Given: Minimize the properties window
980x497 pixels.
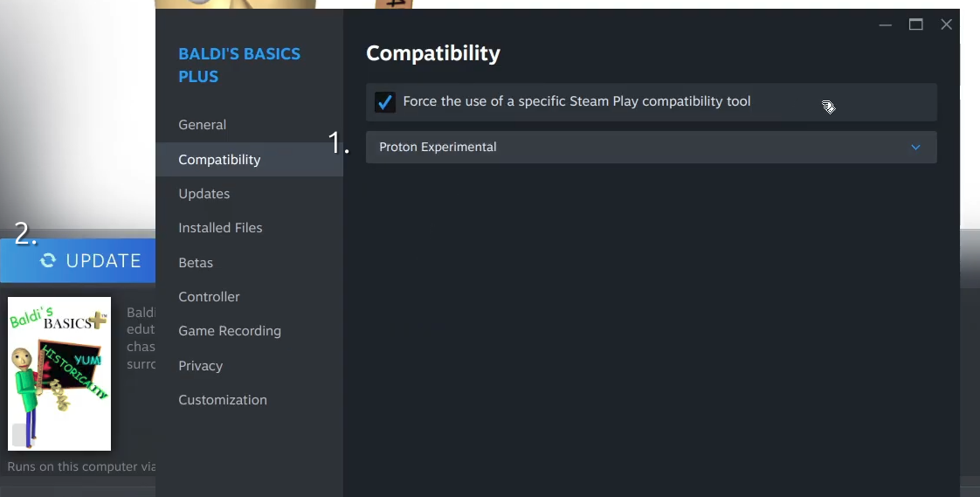Looking at the screenshot, I should click(x=886, y=24).
